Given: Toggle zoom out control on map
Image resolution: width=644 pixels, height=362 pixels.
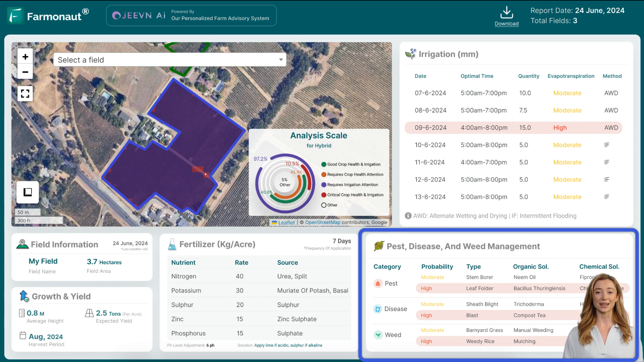Looking at the screenshot, I should click(x=25, y=72).
